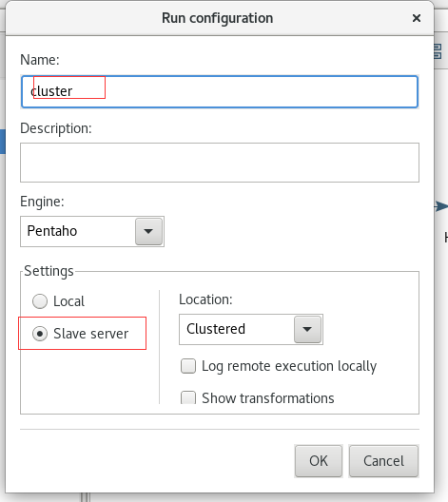Click the Engine dropdown arrow button
The image size is (448, 502).
(x=148, y=231)
